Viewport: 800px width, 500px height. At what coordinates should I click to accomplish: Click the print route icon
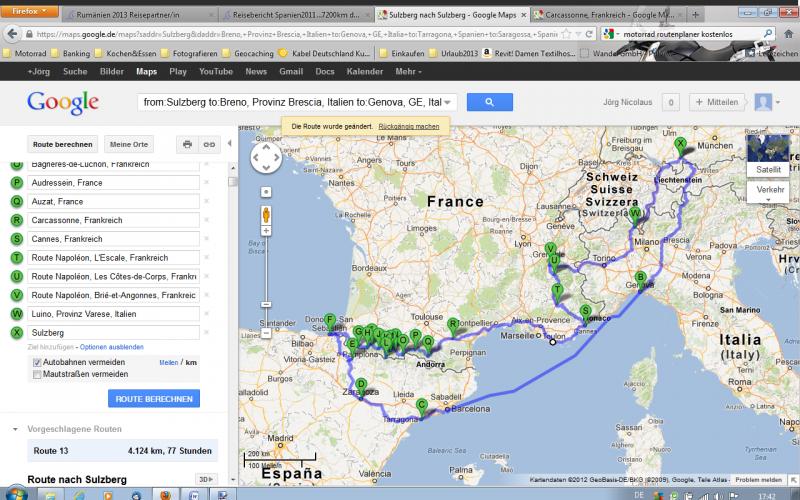[187, 144]
